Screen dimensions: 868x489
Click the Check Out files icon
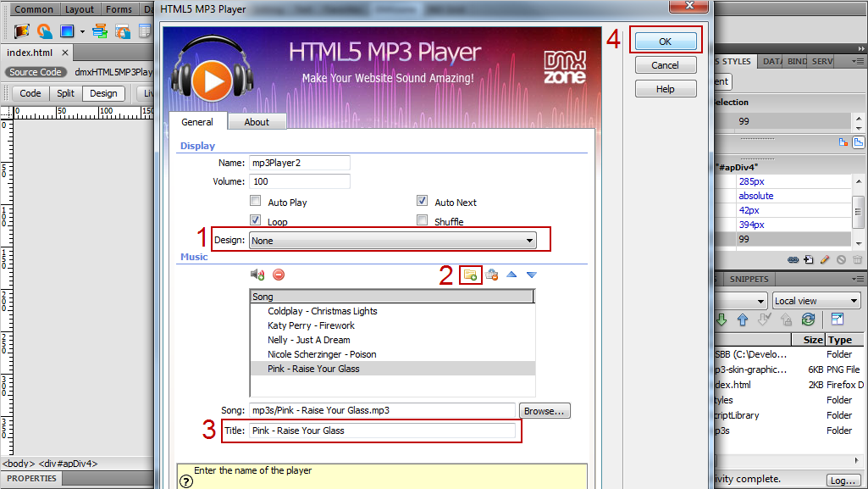(764, 320)
